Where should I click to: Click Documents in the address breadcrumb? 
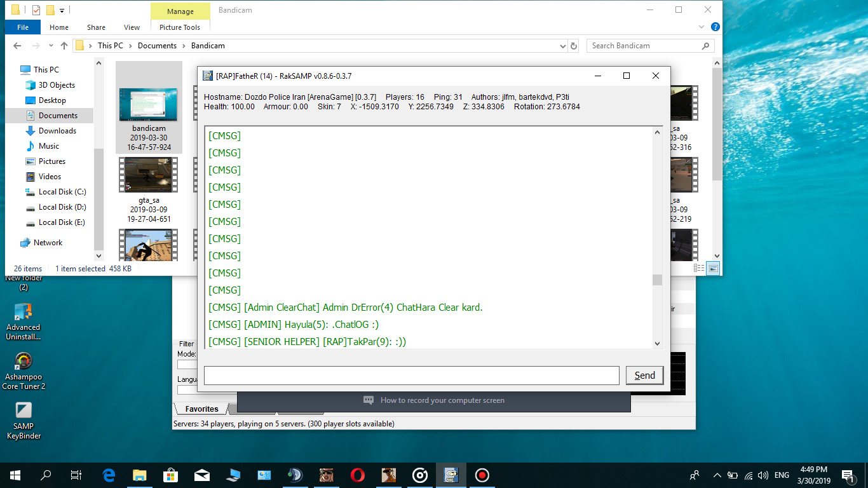[x=157, y=46]
